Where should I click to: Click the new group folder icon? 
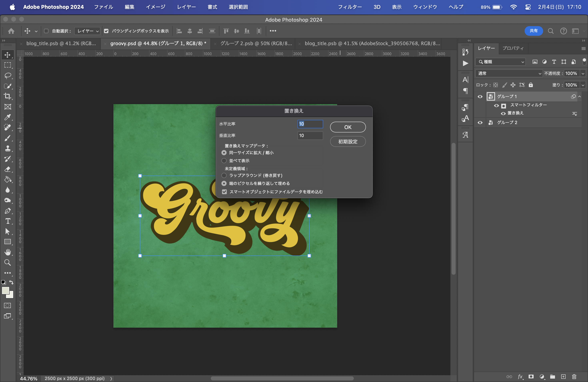552,377
